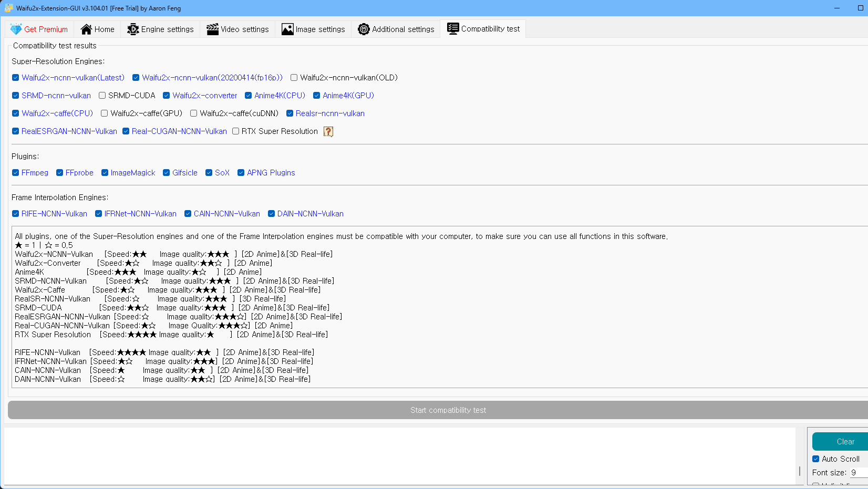This screenshot has width=868, height=489.
Task: Toggle Anime4K(CPU) checkbox
Action: (248, 96)
